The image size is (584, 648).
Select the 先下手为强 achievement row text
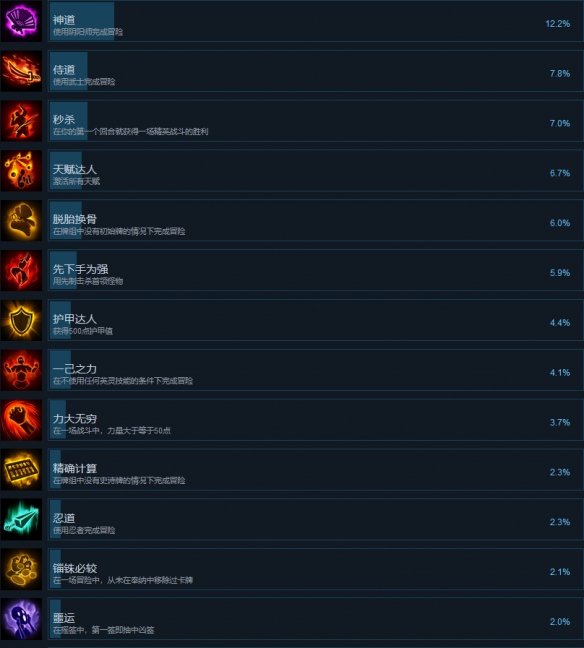coord(88,274)
